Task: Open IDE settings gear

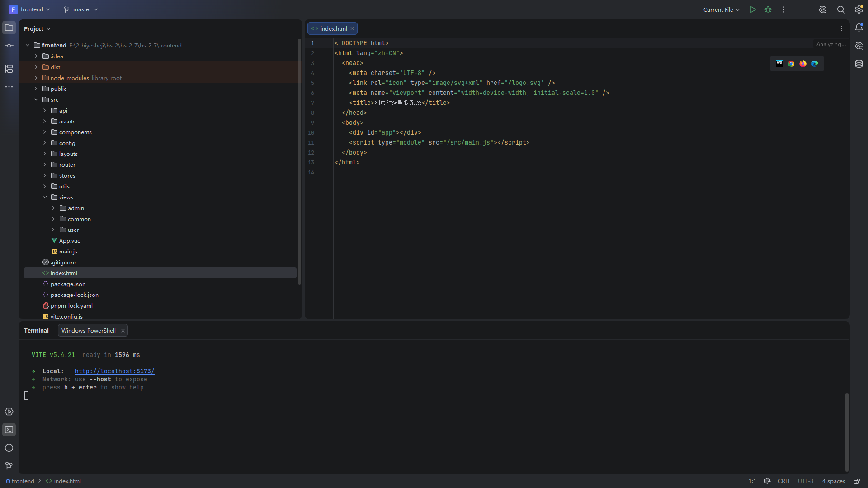Action: coord(859,9)
